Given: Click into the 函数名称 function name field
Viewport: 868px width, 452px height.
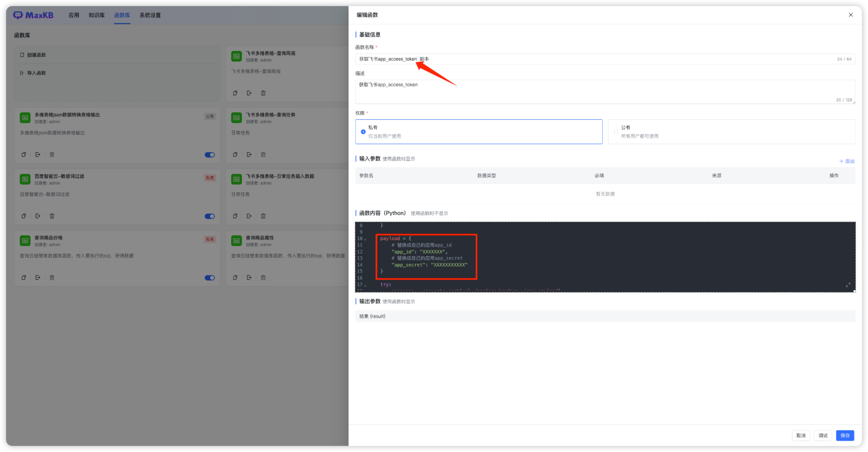Looking at the screenshot, I should 597,59.
